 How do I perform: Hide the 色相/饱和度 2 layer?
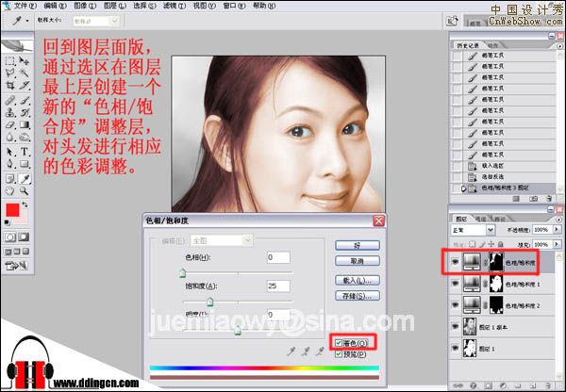pyautogui.click(x=456, y=305)
